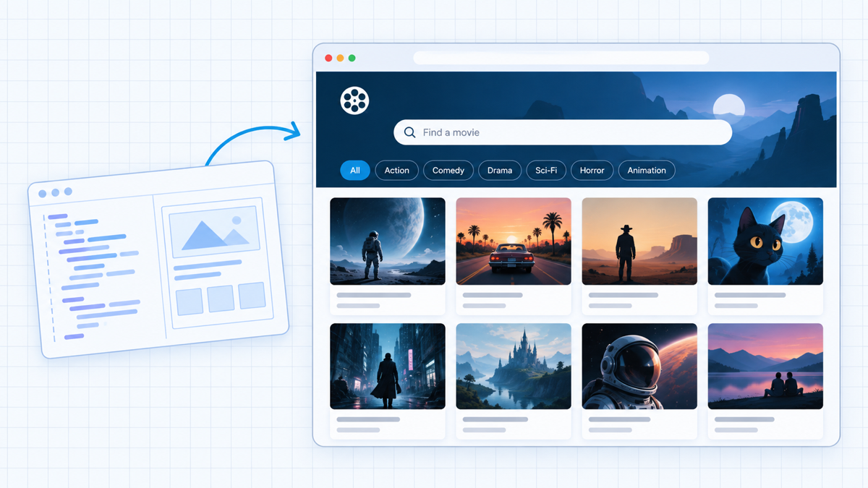Click the film reel logo icon
Image resolution: width=868 pixels, height=488 pixels.
pos(354,100)
